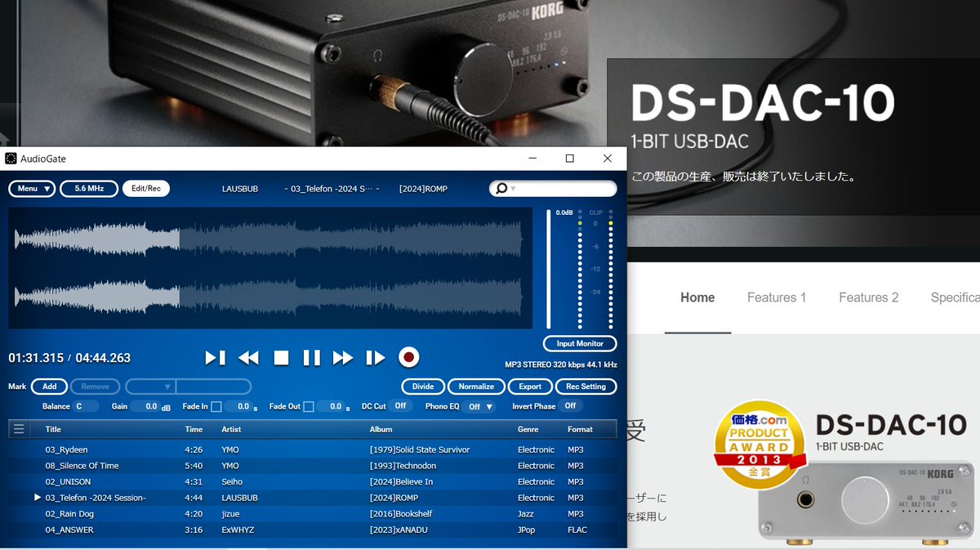Click the search magnifier icon
The height and width of the screenshot is (550, 980).
click(x=501, y=189)
